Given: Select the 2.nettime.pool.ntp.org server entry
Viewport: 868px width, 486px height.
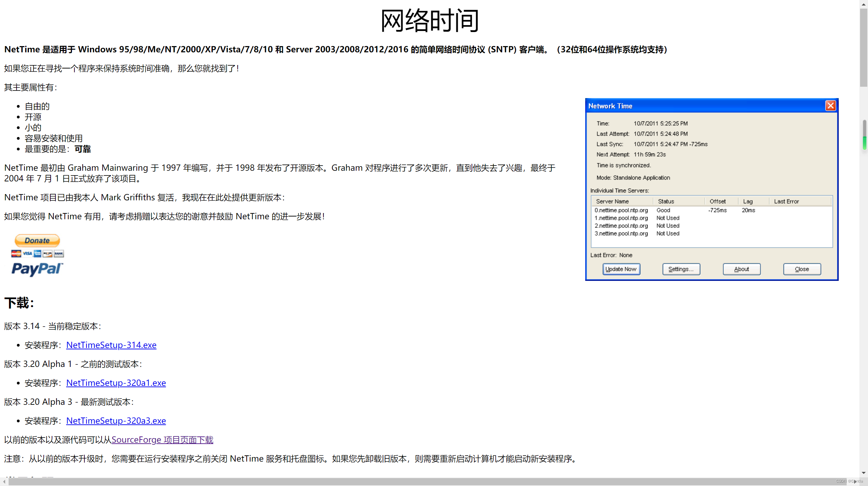Looking at the screenshot, I should pos(621,226).
